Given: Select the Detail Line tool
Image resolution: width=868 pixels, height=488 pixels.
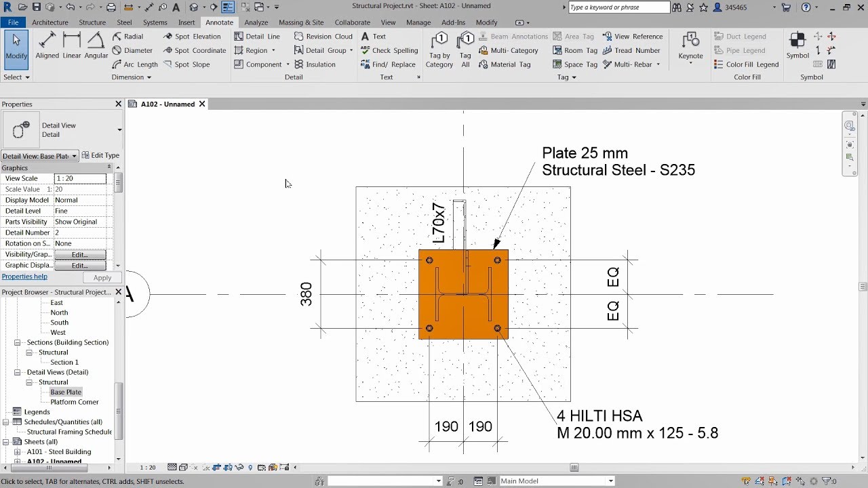Looking at the screenshot, I should click(x=258, y=36).
